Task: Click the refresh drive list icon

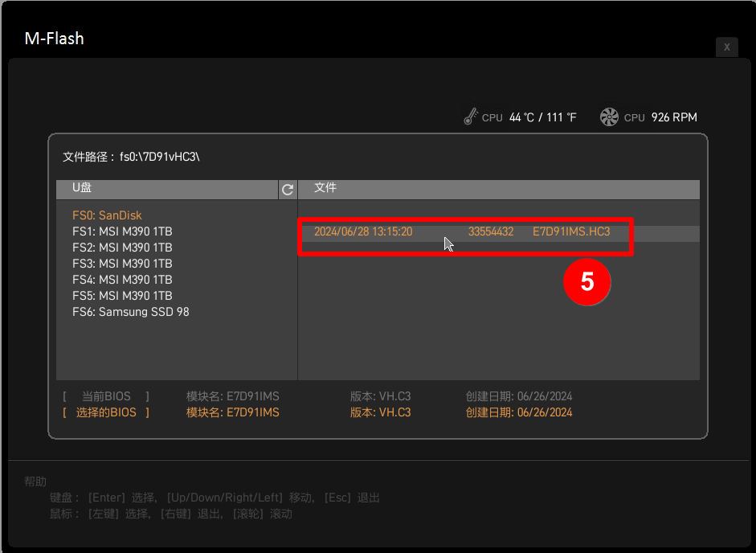Action: pos(288,190)
